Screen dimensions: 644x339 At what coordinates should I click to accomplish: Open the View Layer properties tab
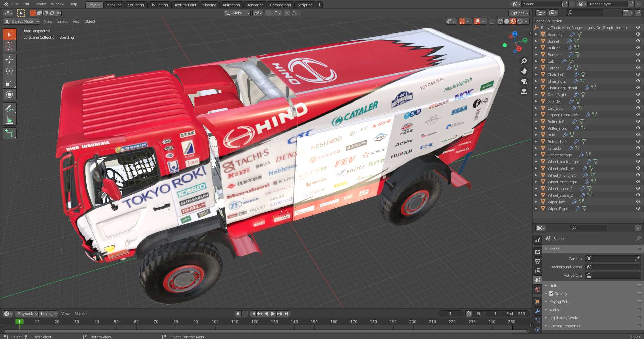click(x=538, y=270)
